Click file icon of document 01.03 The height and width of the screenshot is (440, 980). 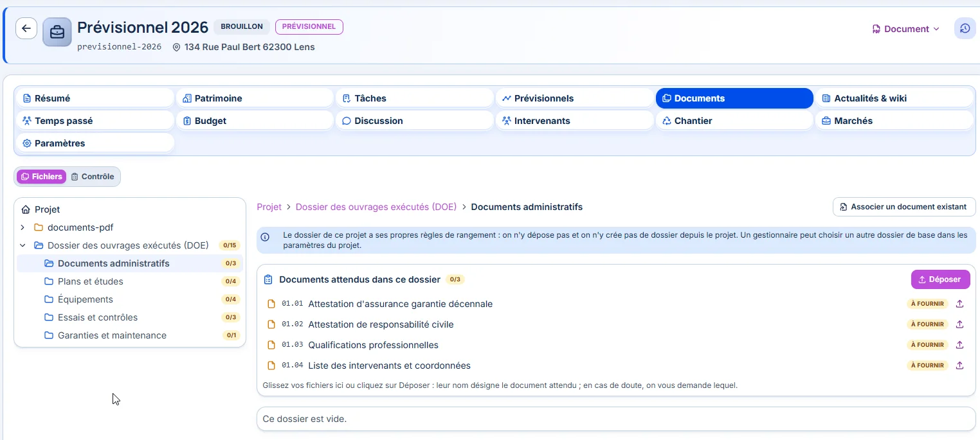271,345
